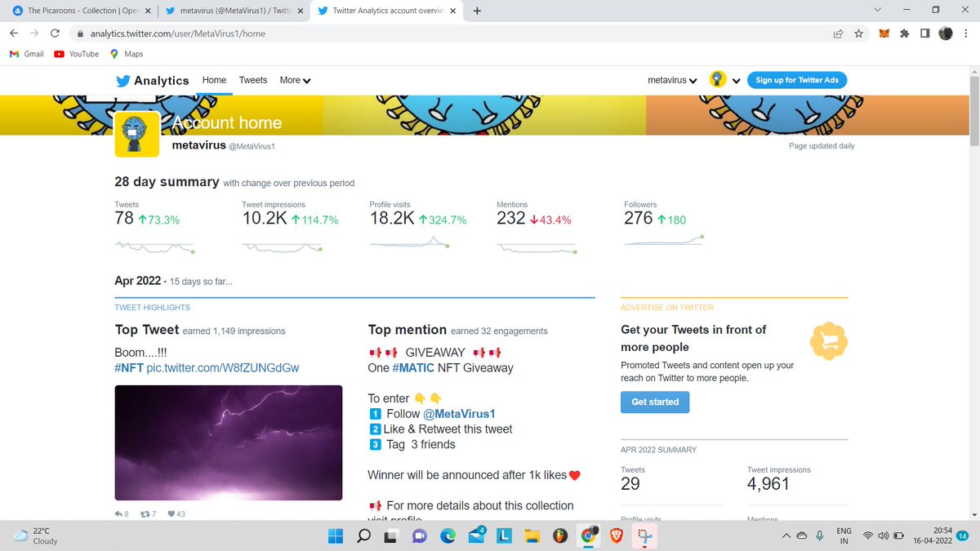Click the share page icon in address bar
The image size is (980, 551).
838,33
